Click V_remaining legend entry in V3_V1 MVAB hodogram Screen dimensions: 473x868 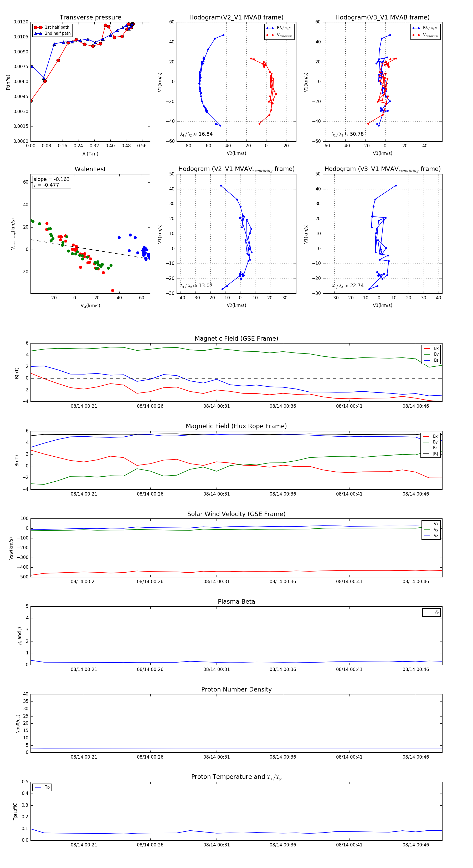coord(425,35)
